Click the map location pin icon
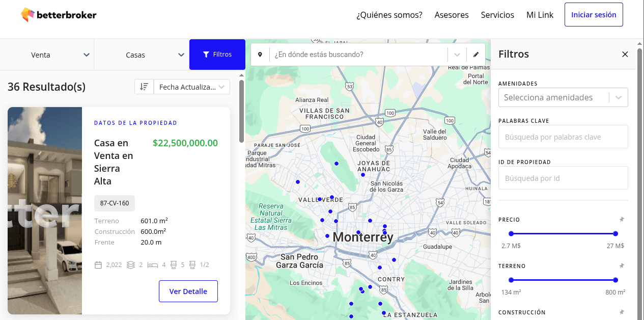 [x=260, y=55]
